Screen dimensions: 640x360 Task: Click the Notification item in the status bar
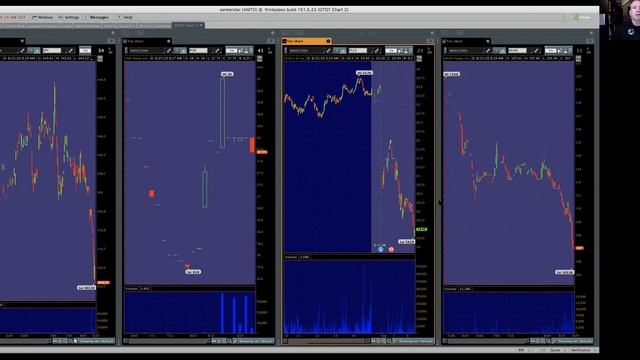coord(581,350)
